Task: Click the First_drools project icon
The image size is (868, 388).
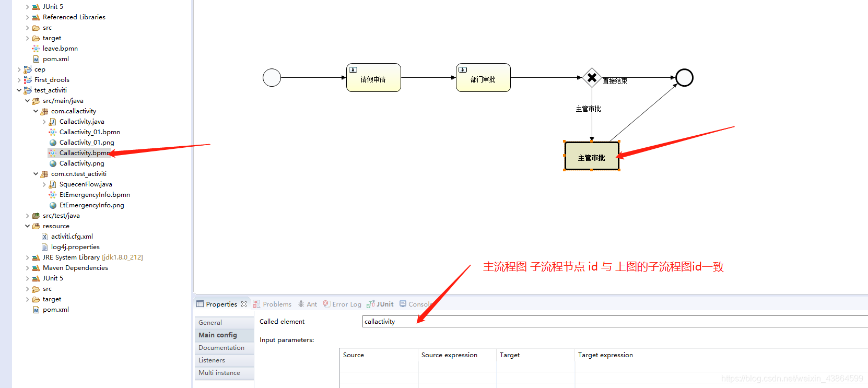Action: pyautogui.click(x=28, y=80)
